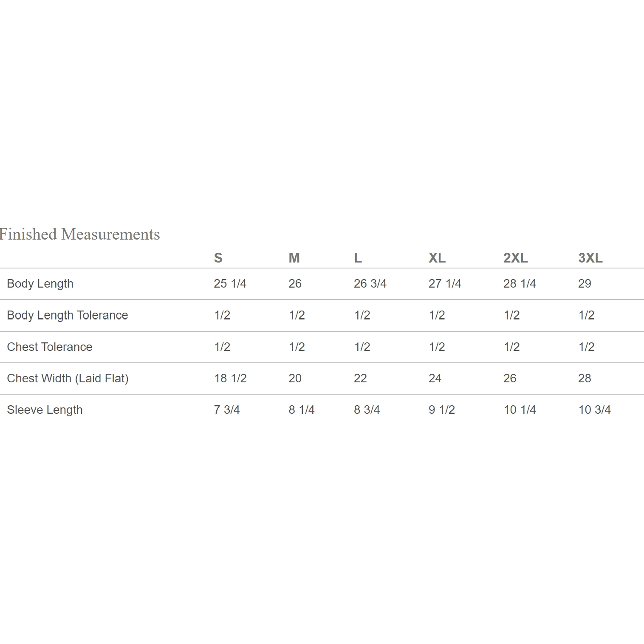
Task: Select the S size column header
Action: pyautogui.click(x=218, y=258)
